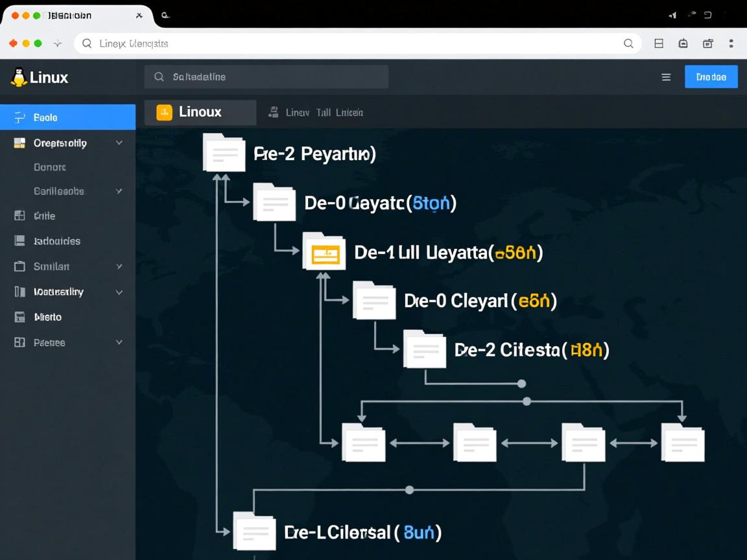Click the search magnifier in address bar

[628, 43]
